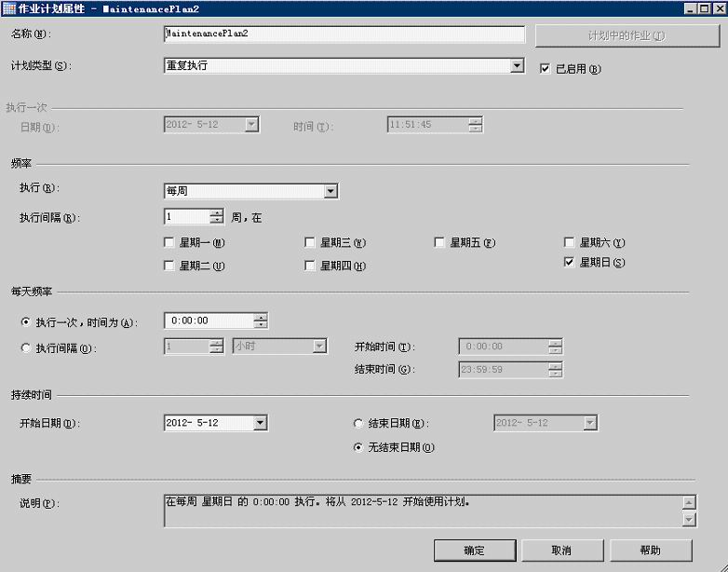Maximize the 作业计划属性 window
Viewport: 728px width, 572px height.
click(x=704, y=8)
